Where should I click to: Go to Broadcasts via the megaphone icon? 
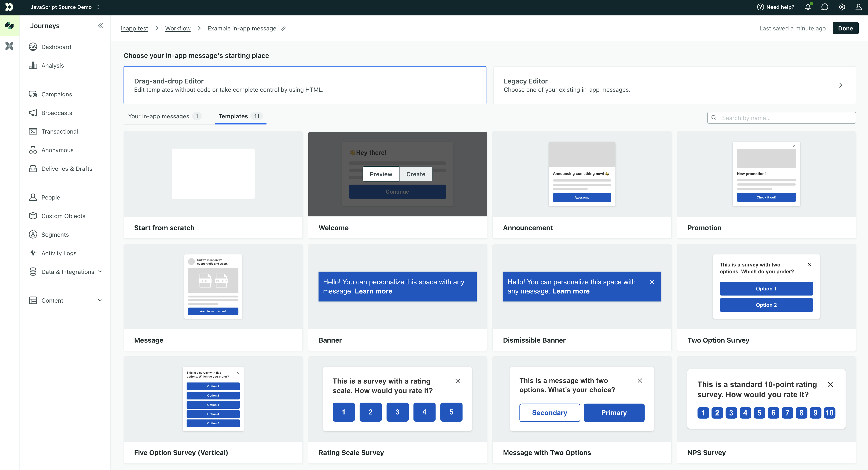click(33, 113)
